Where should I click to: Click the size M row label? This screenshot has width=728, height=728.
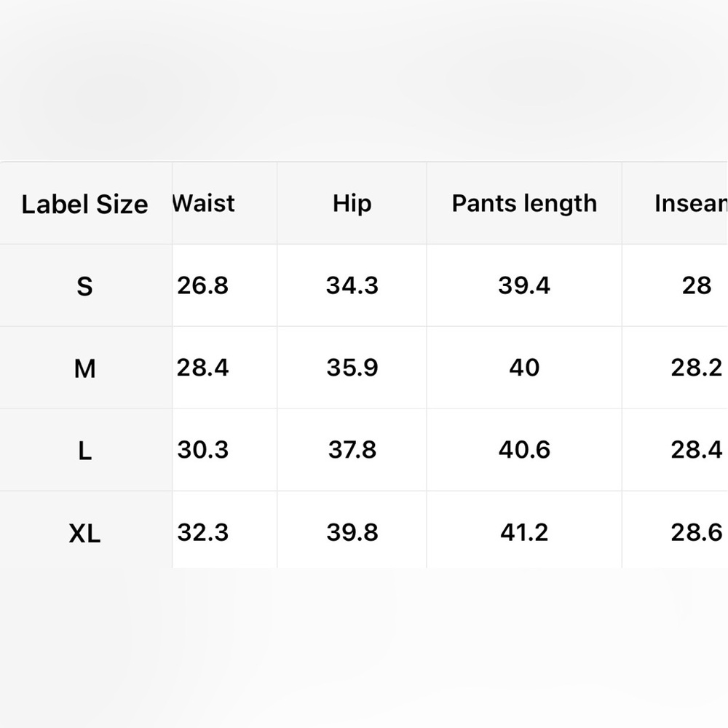(84, 368)
